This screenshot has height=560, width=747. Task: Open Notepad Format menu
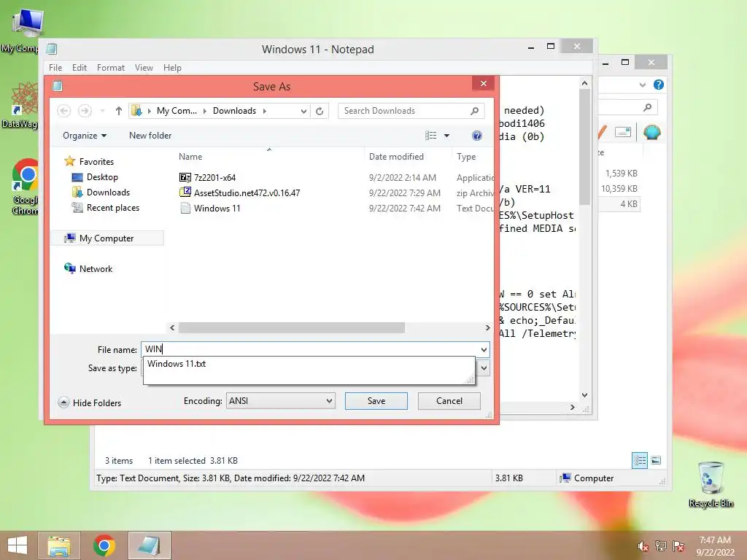[x=111, y=68]
